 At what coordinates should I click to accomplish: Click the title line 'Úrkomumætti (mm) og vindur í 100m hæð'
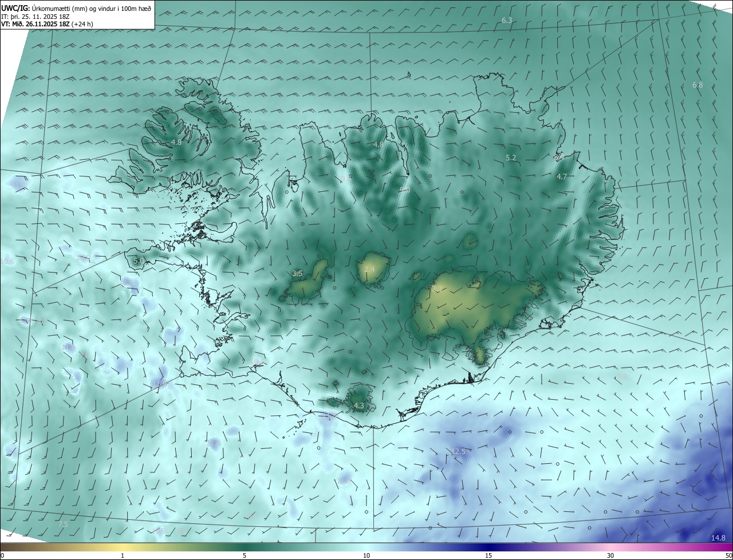point(92,8)
